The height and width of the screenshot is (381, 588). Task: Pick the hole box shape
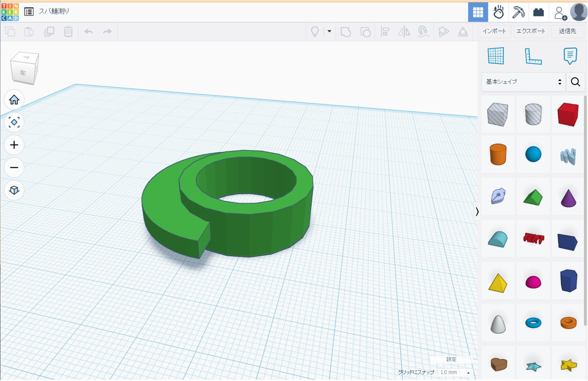[x=497, y=114]
